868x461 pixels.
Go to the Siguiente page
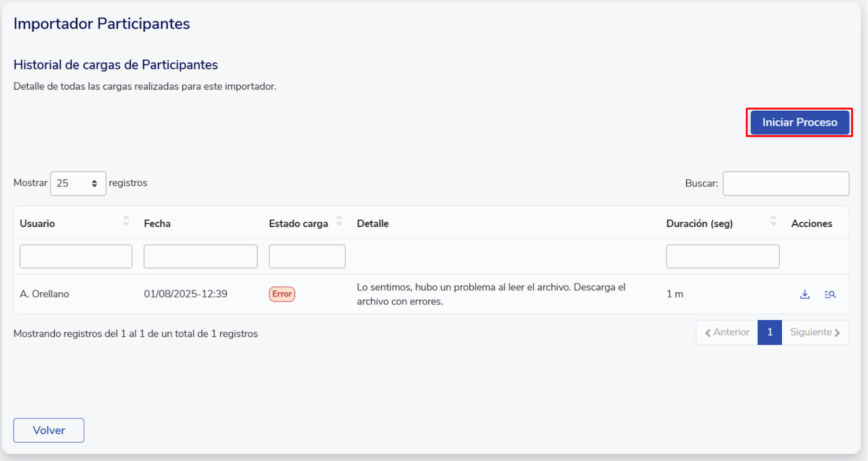point(815,332)
